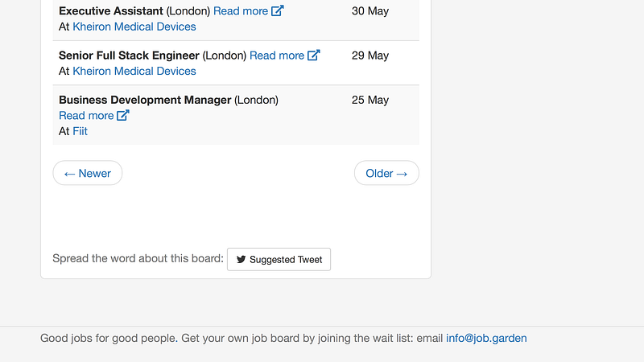Go to Newer job listings
This screenshot has width=644, height=362.
tap(88, 173)
